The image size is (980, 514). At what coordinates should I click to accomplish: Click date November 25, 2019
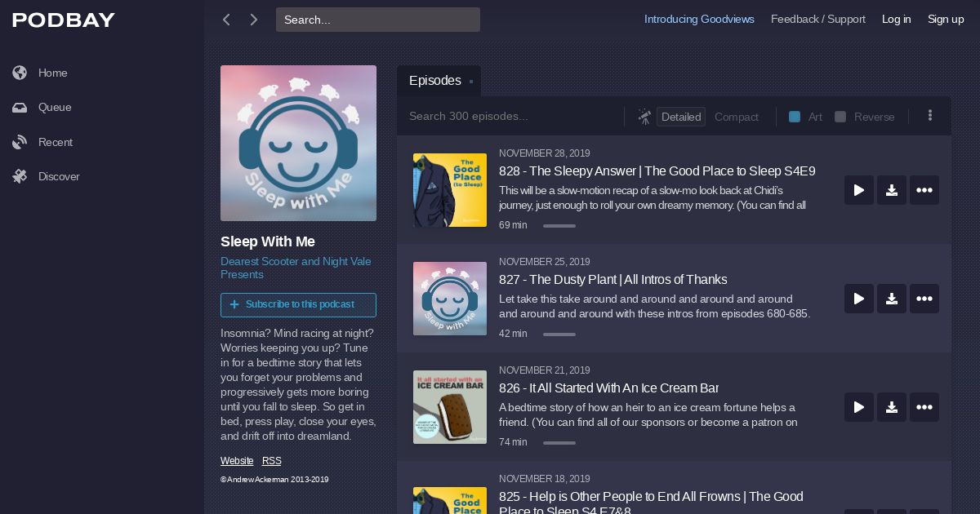coord(545,262)
